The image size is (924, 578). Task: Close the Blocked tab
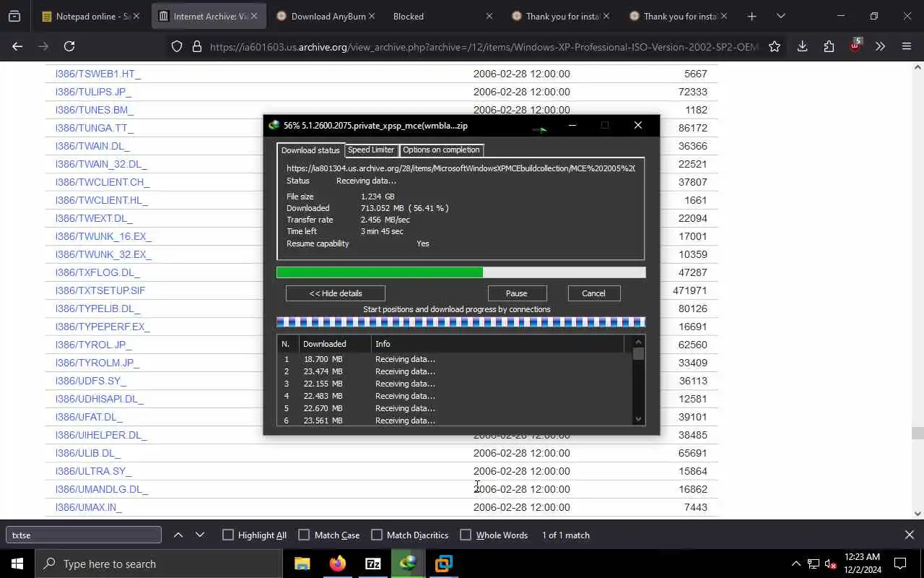(x=489, y=16)
